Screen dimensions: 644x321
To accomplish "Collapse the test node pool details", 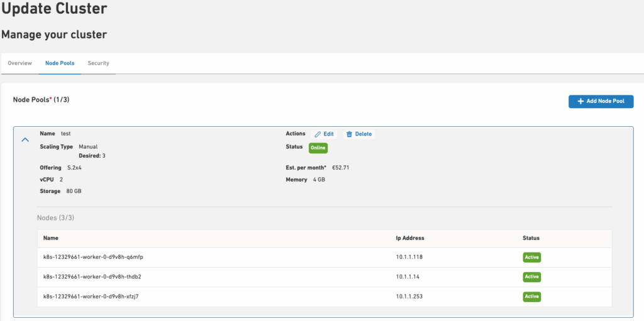I will pyautogui.click(x=26, y=139).
